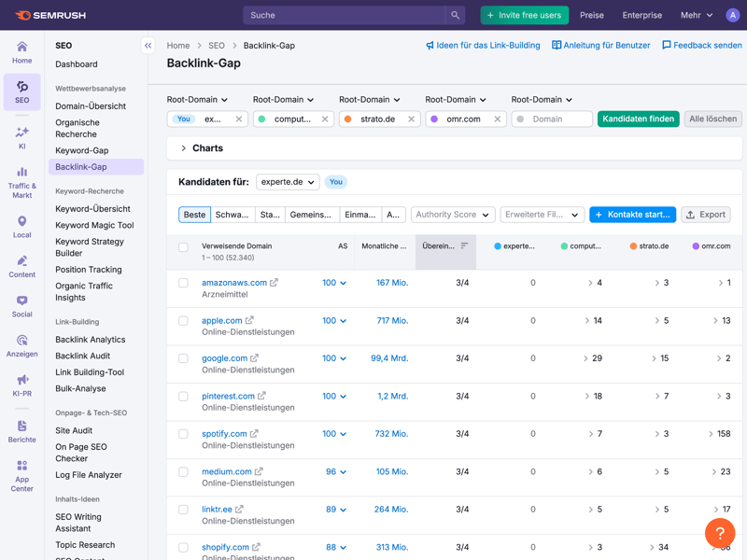Image resolution: width=747 pixels, height=560 pixels.
Task: Click the Export button
Action: pyautogui.click(x=705, y=215)
